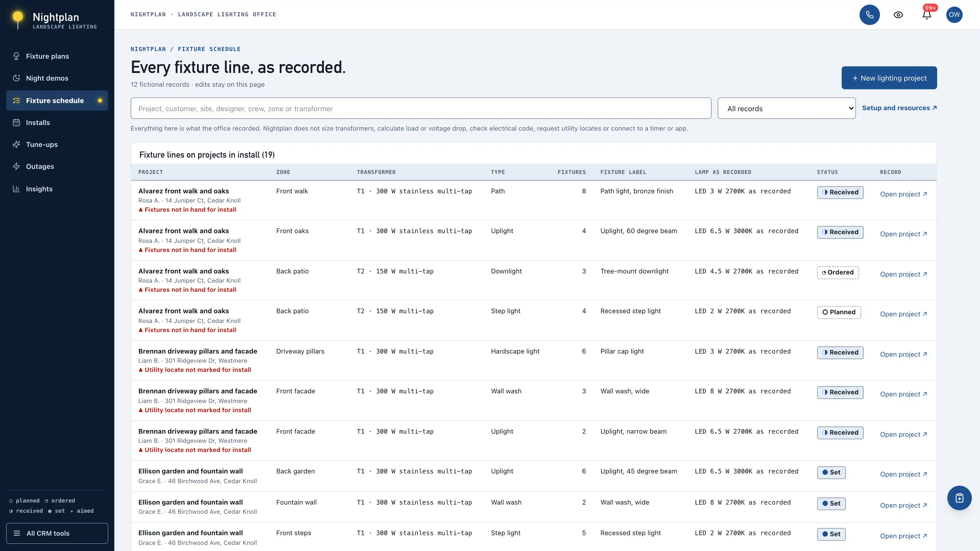Open the OW user avatar

click(x=954, y=15)
